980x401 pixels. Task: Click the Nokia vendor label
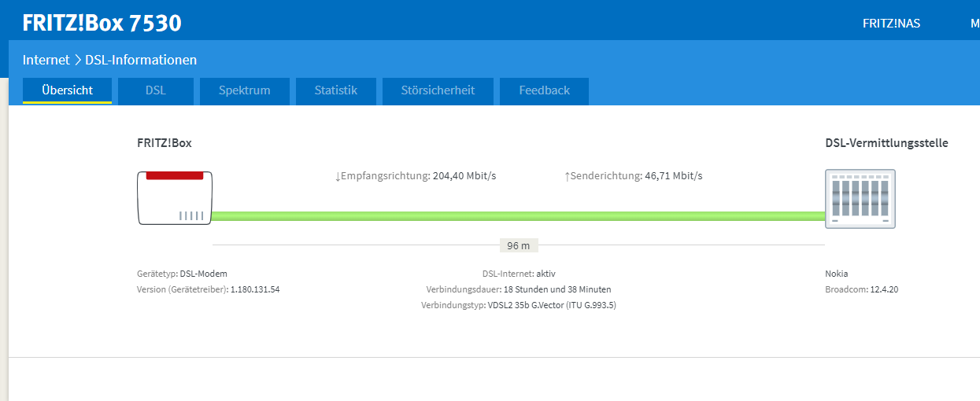coord(837,274)
